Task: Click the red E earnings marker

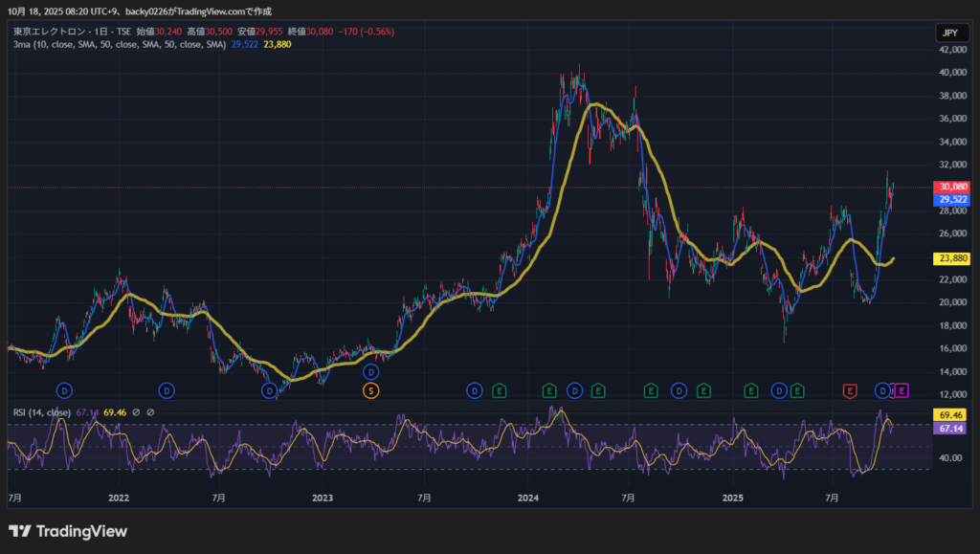Action: [849, 390]
